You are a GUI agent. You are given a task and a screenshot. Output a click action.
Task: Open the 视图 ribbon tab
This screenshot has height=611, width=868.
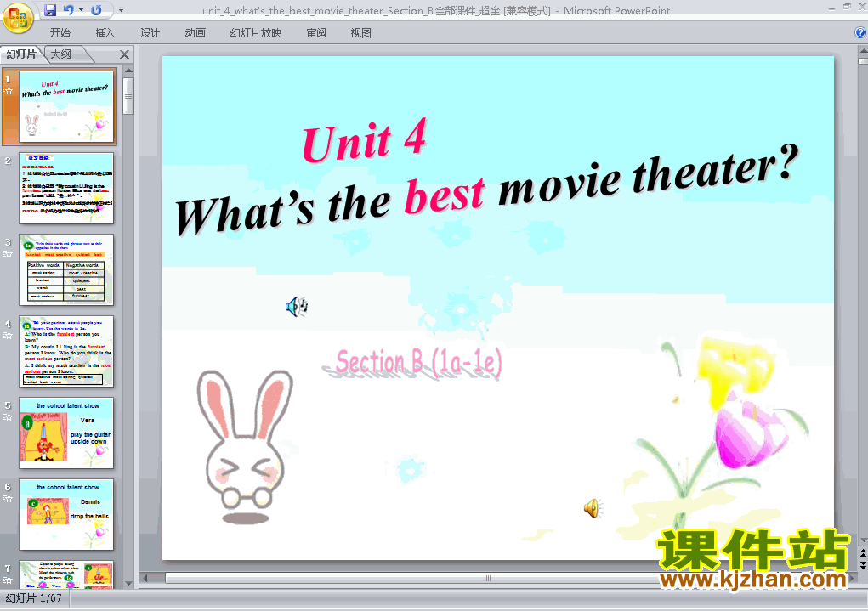(361, 33)
